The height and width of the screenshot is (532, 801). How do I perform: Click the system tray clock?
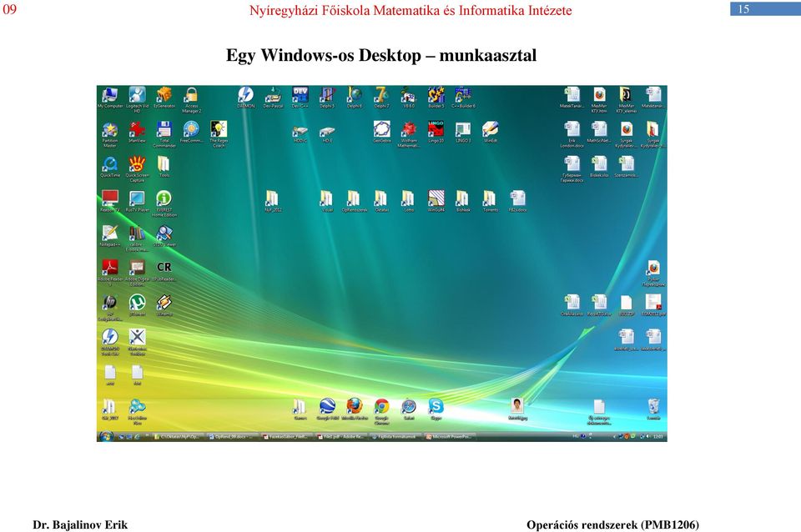coord(658,437)
